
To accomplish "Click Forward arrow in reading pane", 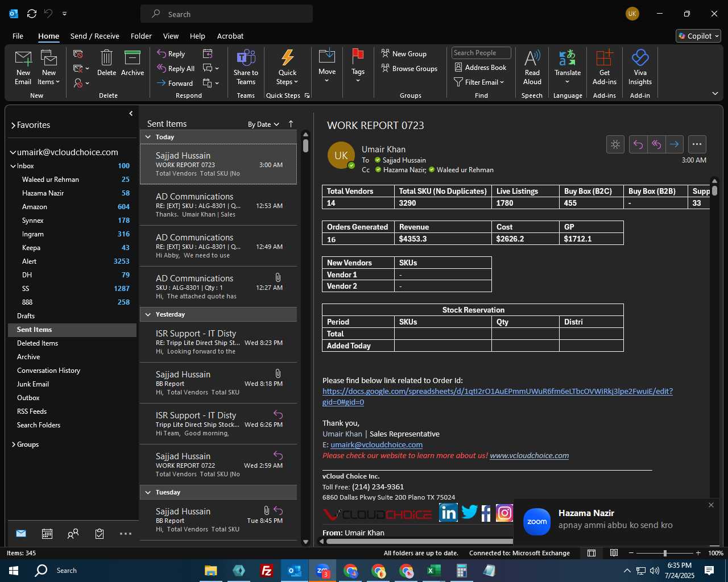I will coord(675,144).
